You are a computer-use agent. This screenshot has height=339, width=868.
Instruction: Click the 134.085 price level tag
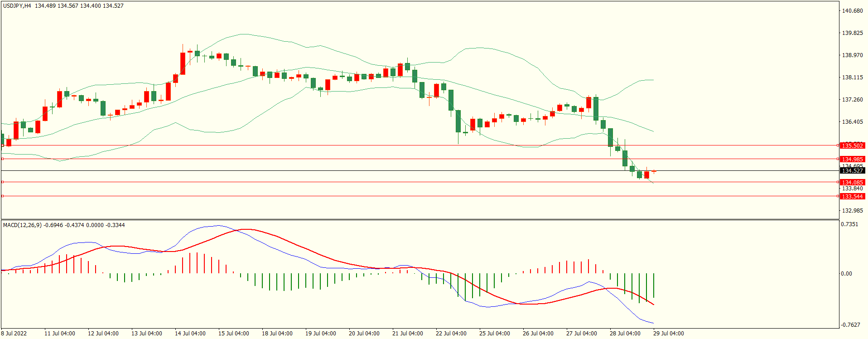tap(852, 182)
